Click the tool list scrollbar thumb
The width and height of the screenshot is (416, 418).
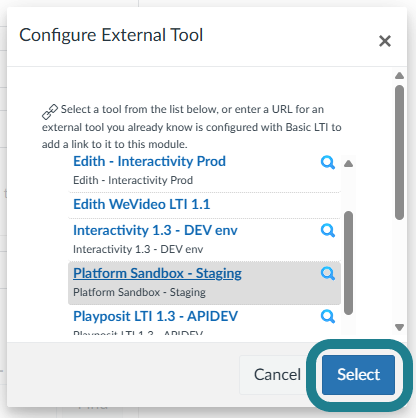tap(348, 263)
